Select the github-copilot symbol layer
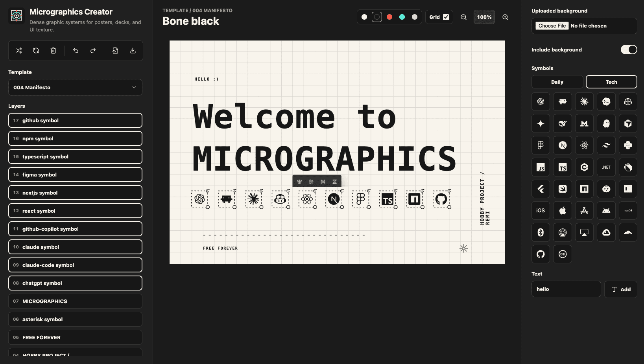 point(75,229)
